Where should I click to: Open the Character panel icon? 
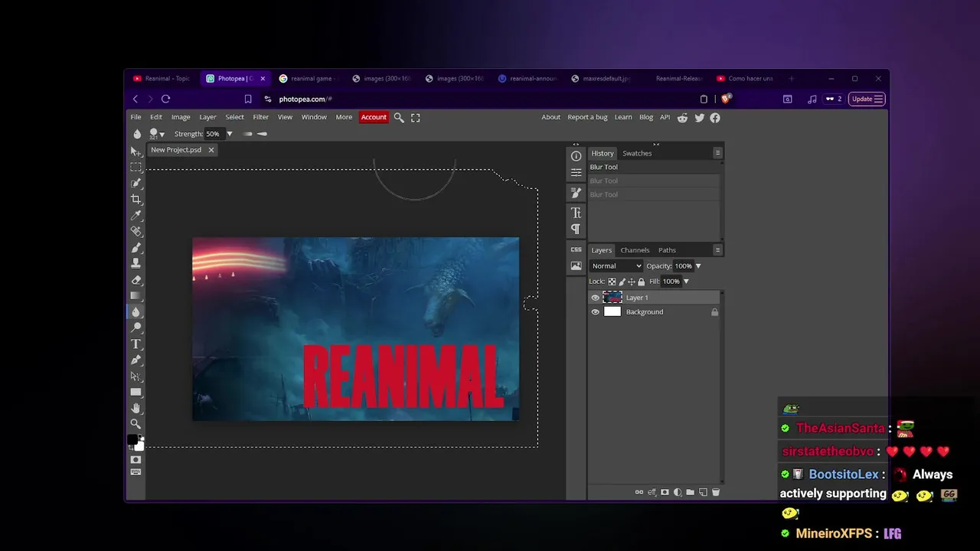click(x=576, y=213)
